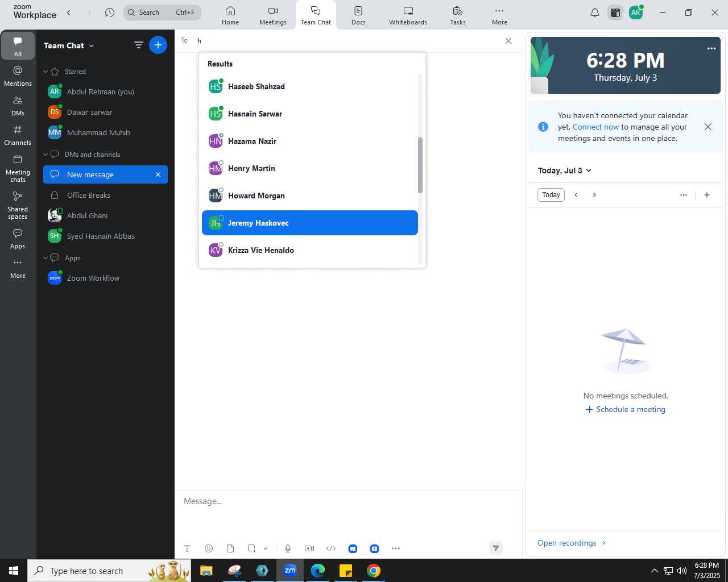728x582 pixels.
Task: Switch to the Tasks tab
Action: tap(458, 15)
